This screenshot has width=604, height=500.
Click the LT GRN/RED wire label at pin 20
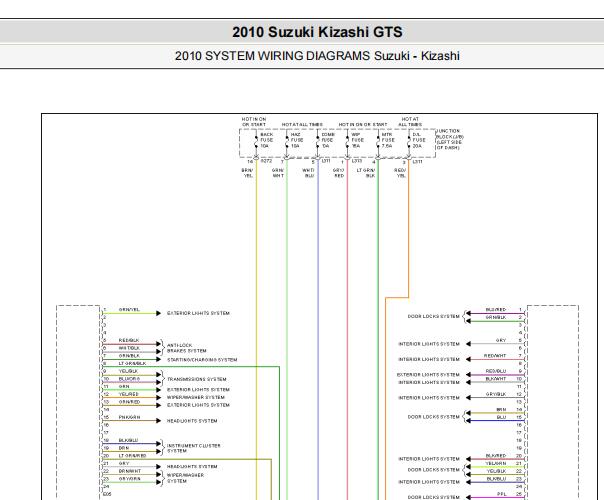point(133,456)
